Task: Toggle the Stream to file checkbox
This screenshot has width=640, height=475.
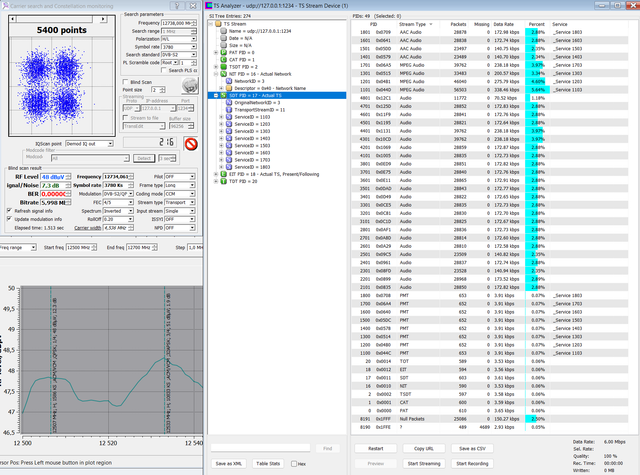Action: (126, 118)
